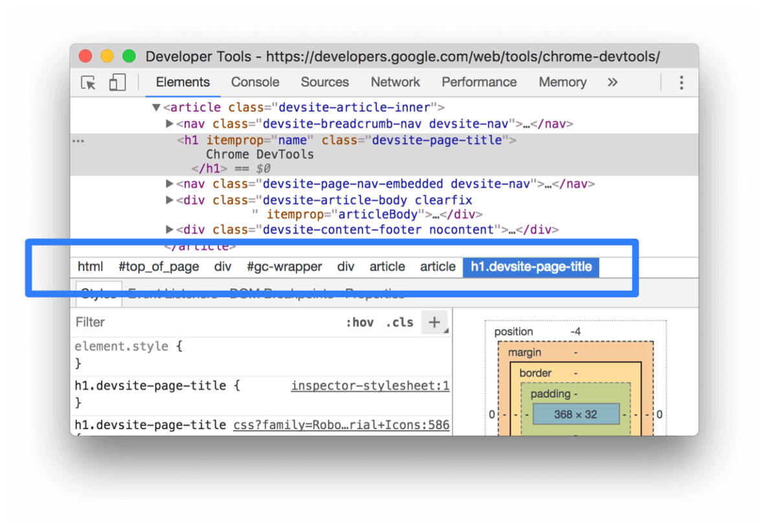Click the div breadcrumb after #gc-wrapper
This screenshot has width=777, height=532.
click(x=346, y=267)
